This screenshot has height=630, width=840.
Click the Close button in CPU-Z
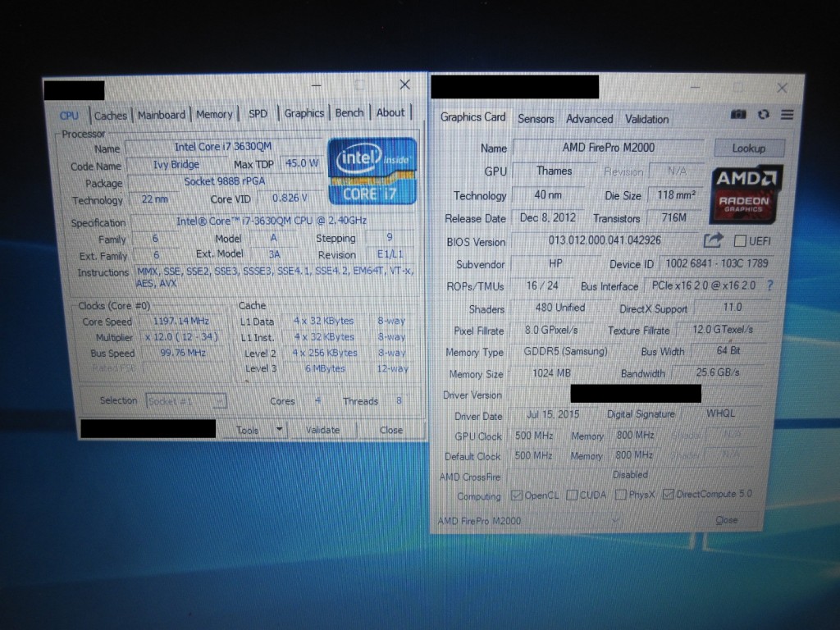pyautogui.click(x=390, y=430)
